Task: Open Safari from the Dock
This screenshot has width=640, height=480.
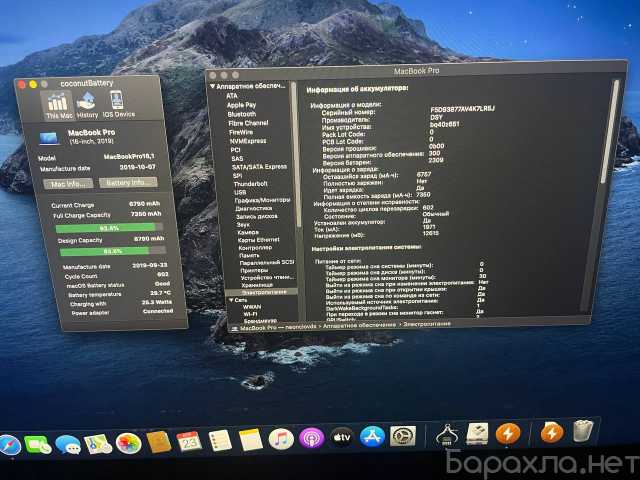Action: [x=10, y=445]
